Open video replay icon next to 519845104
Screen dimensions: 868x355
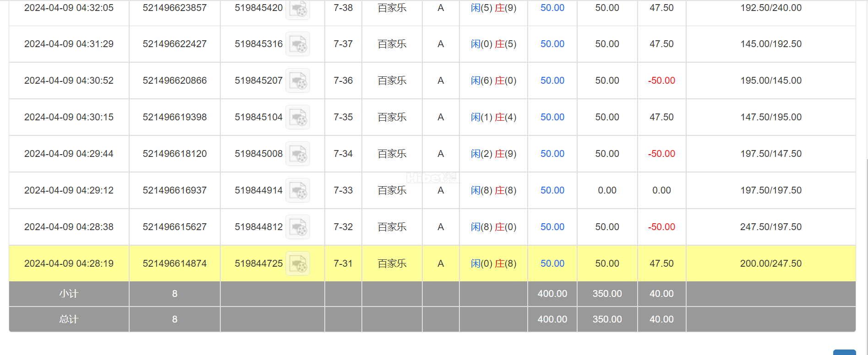298,117
